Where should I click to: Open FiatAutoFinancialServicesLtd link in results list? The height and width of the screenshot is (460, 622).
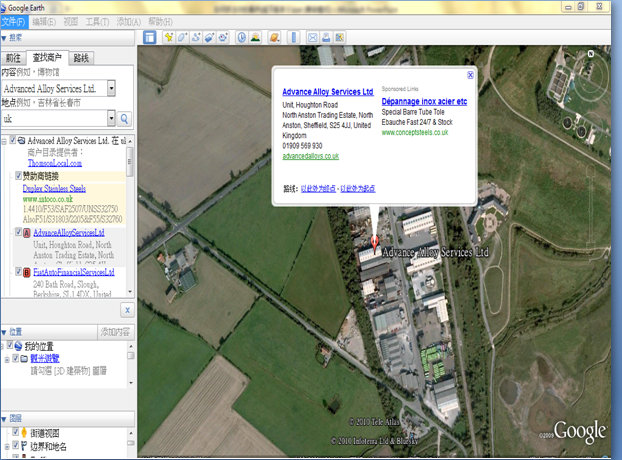[x=74, y=272]
